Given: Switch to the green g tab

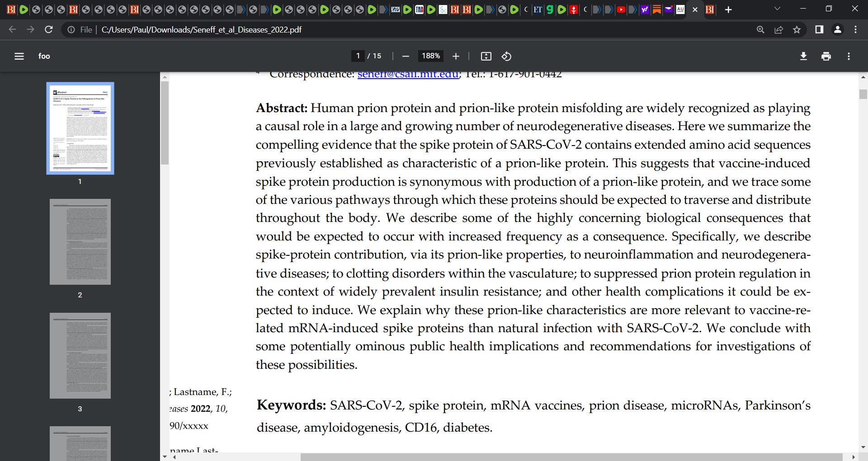Looking at the screenshot, I should point(550,9).
